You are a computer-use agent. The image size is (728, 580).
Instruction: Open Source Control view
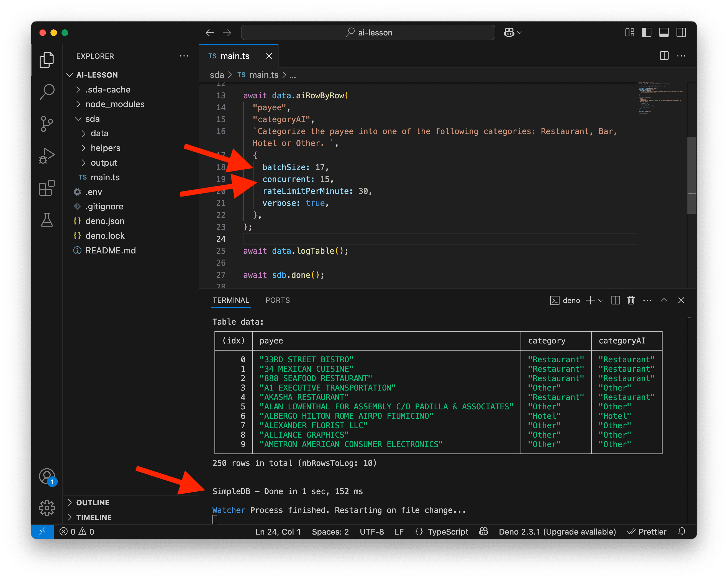pyautogui.click(x=47, y=124)
